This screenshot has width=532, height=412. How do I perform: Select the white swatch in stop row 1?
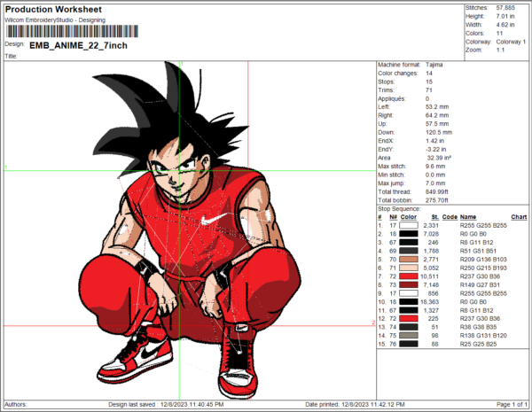(409, 226)
